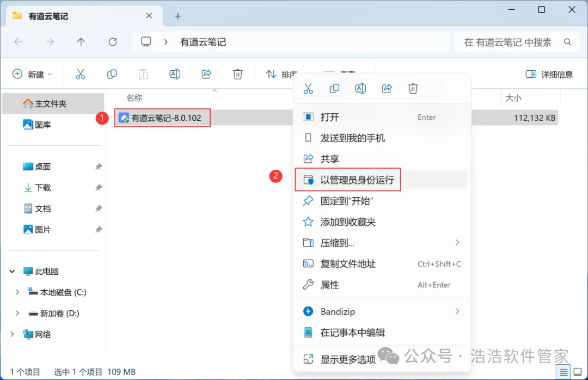
Task: Unpin 桌面 via its pin icon
Action: (x=98, y=167)
